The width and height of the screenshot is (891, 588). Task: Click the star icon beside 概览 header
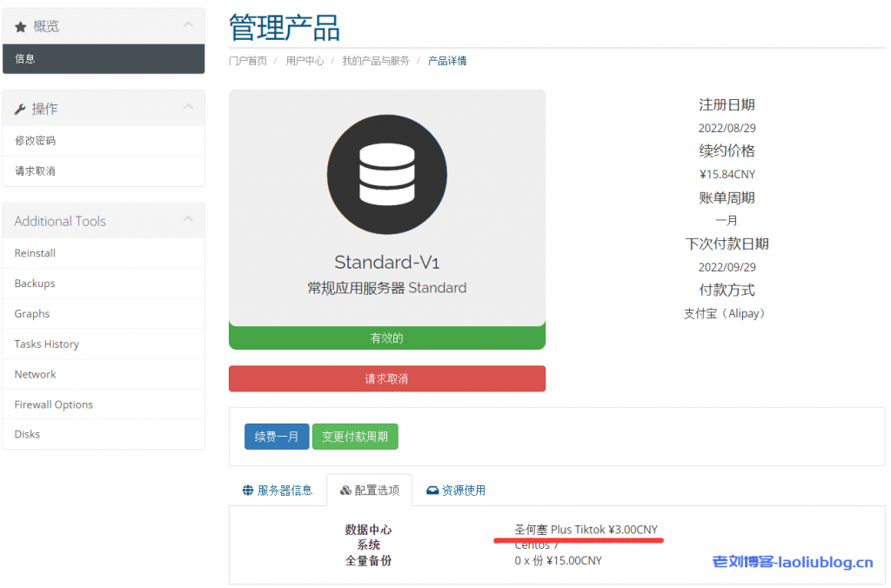point(19,25)
